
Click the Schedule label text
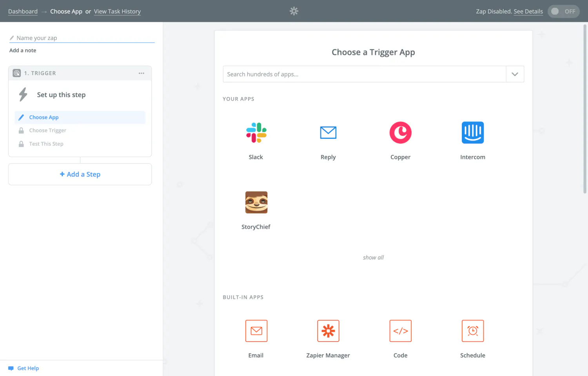tap(473, 355)
